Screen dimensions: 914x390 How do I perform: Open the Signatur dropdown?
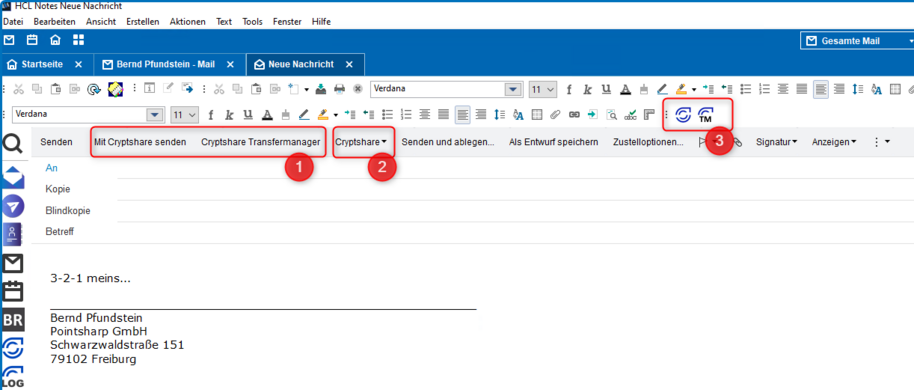point(776,142)
